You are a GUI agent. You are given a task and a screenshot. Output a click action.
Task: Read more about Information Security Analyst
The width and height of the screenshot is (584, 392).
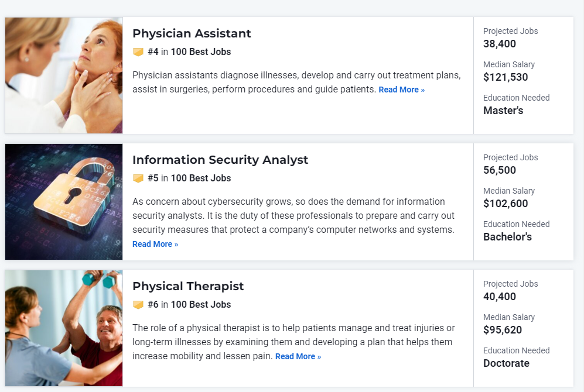(155, 244)
